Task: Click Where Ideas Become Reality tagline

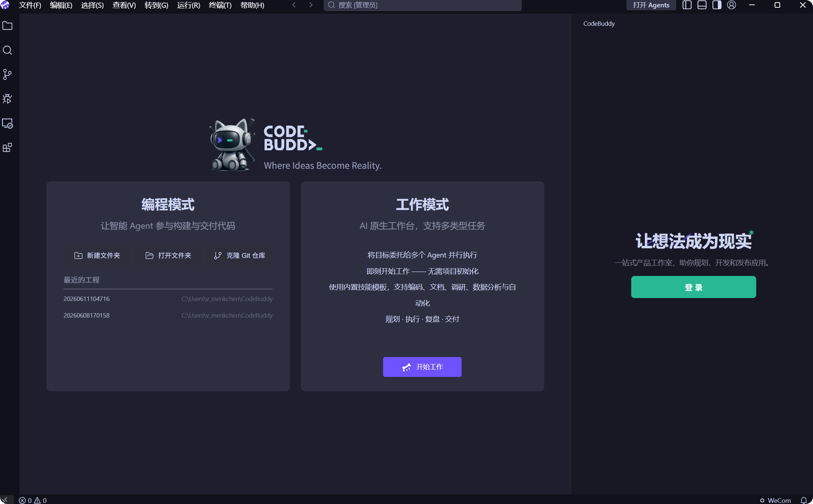Action: click(x=323, y=166)
